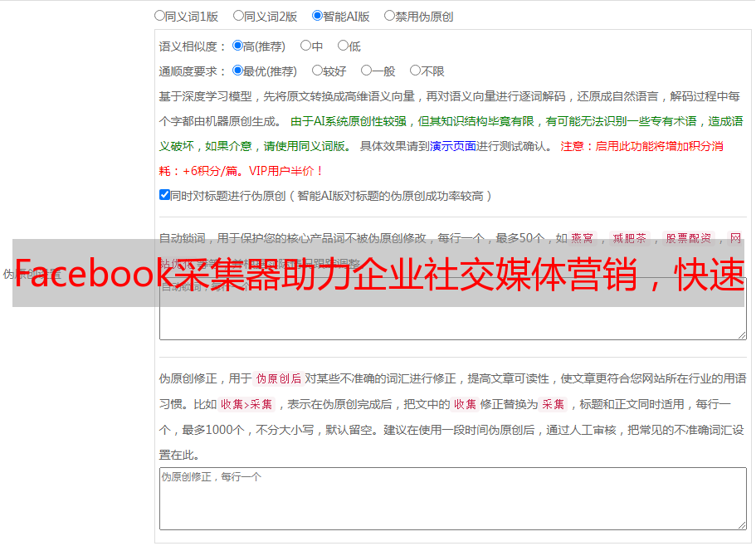Set 语义相似度 to 低
This screenshot has width=756, height=546.
point(343,46)
